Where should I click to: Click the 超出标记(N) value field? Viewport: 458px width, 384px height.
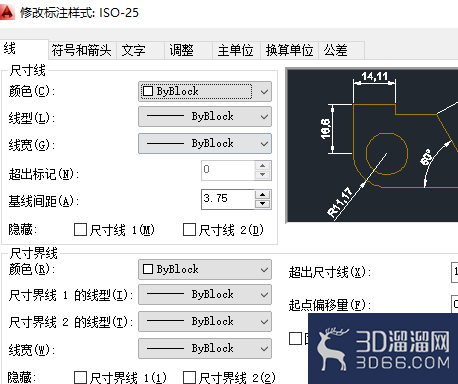[x=228, y=170]
